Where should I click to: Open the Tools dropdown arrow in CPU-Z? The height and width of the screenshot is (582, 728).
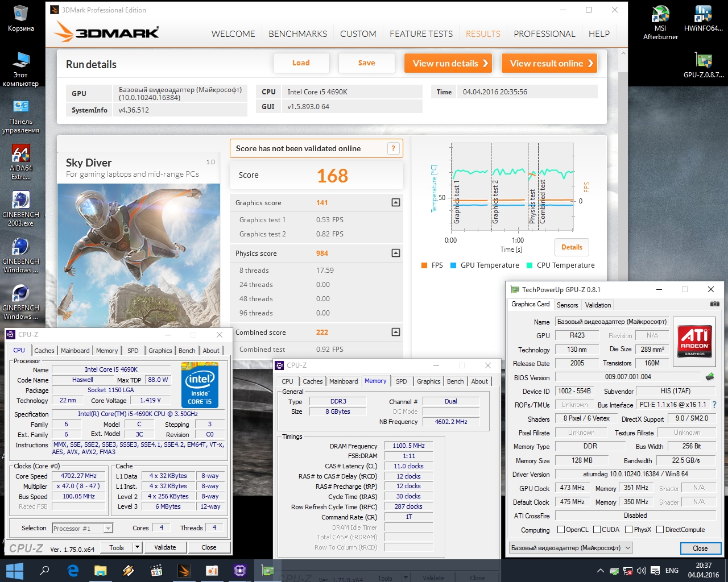(x=137, y=547)
